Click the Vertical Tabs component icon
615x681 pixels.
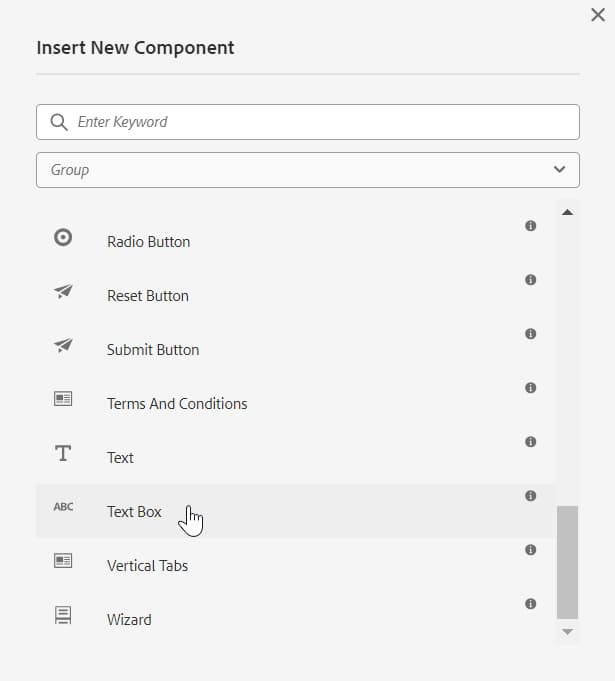tap(63, 561)
